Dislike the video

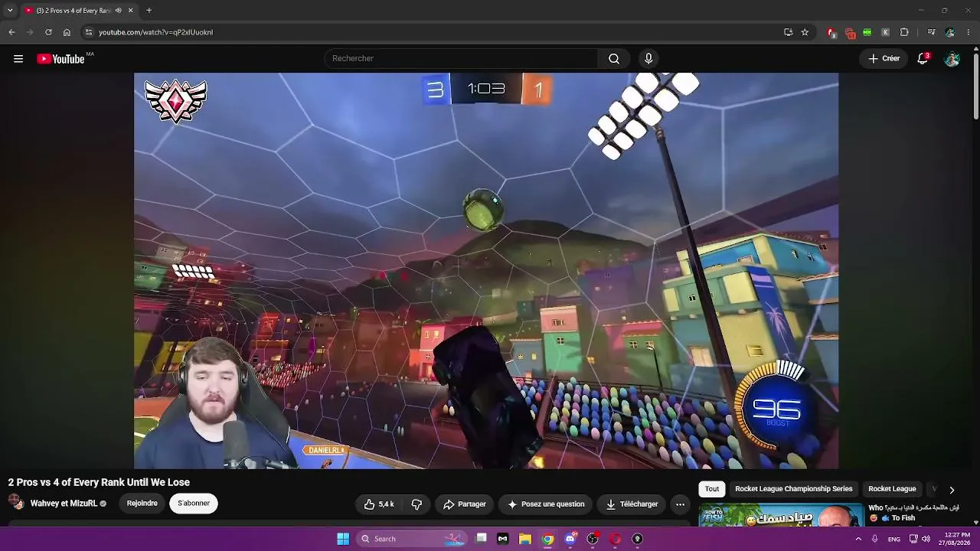pyautogui.click(x=416, y=504)
